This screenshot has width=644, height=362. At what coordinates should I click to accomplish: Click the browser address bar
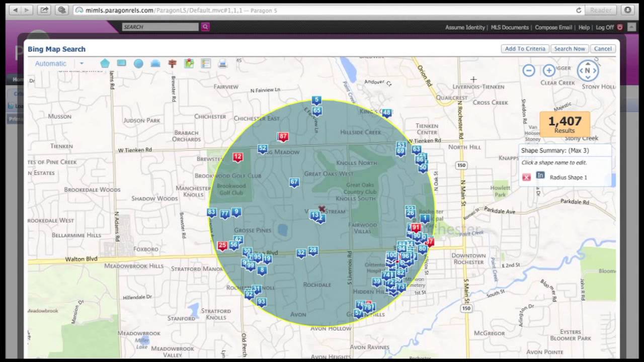(329, 10)
